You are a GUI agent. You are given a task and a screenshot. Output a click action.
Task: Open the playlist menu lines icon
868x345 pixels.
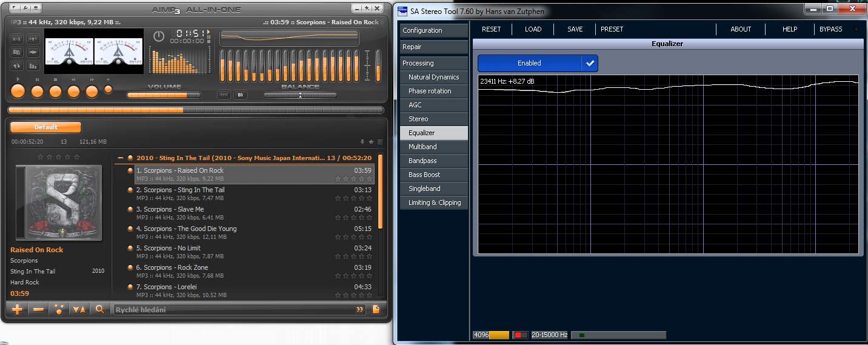(380, 142)
